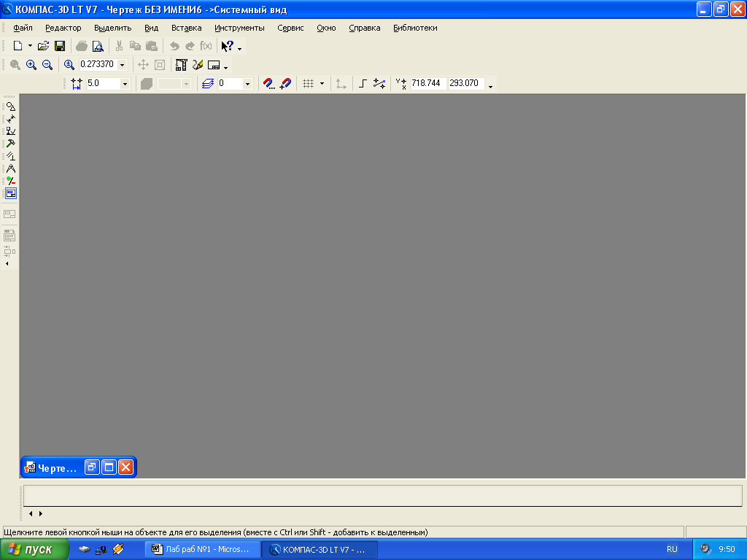
Task: Expand the current layer 0 dropdown
Action: [247, 84]
